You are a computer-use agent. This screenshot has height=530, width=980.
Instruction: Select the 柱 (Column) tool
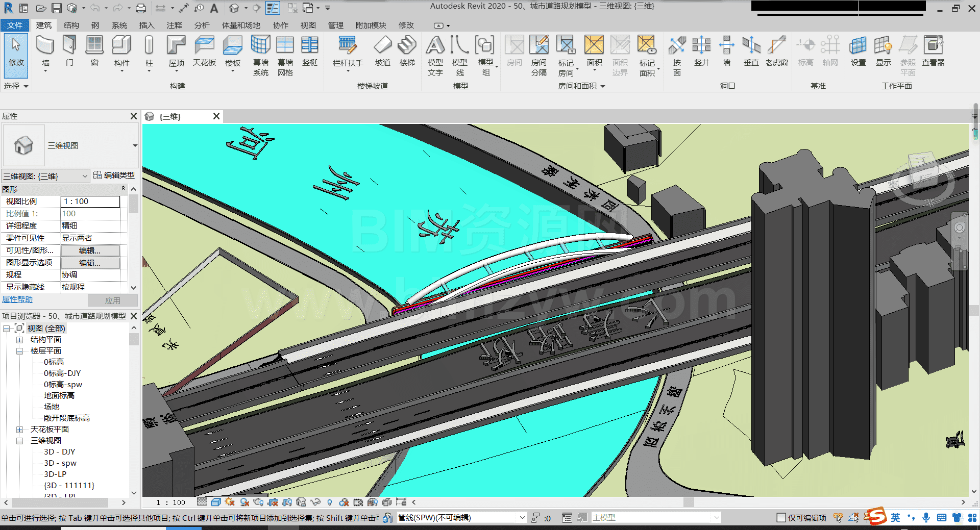[x=149, y=52]
